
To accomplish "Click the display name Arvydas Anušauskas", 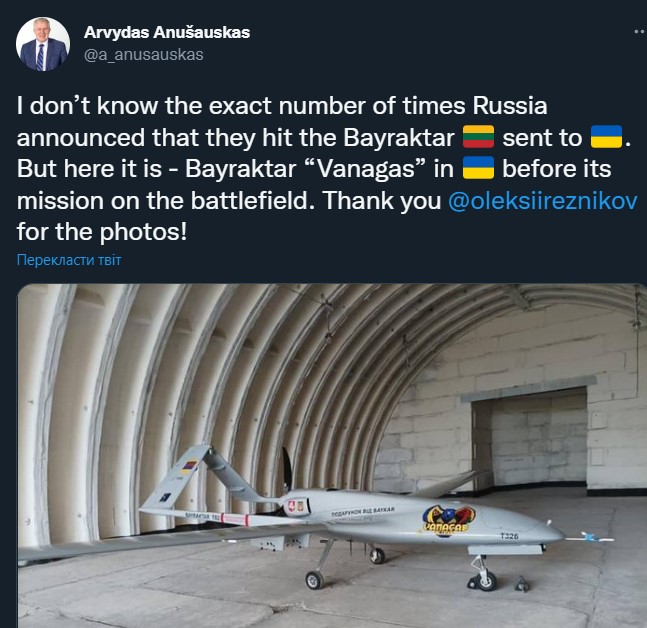I will click(167, 32).
